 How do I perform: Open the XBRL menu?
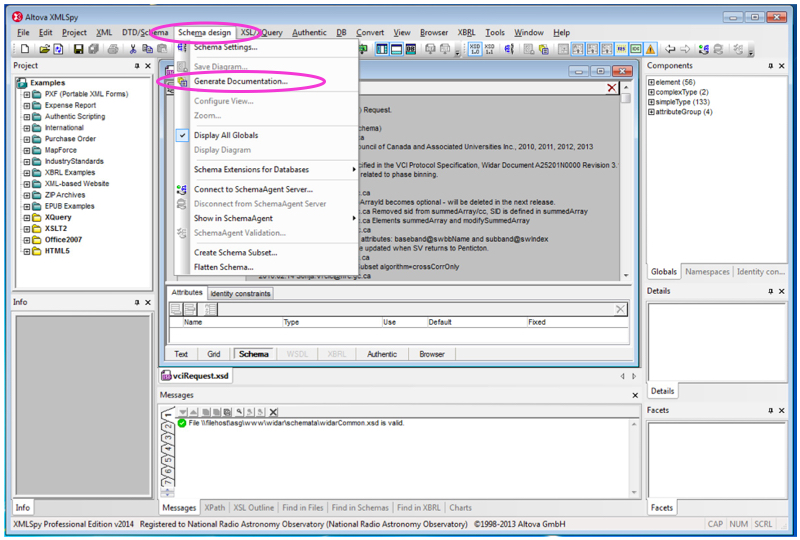click(466, 32)
